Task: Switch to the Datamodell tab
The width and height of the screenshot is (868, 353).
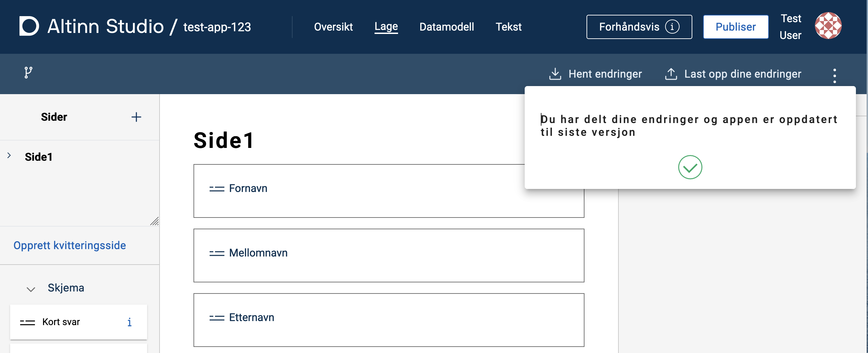Action: point(446,27)
